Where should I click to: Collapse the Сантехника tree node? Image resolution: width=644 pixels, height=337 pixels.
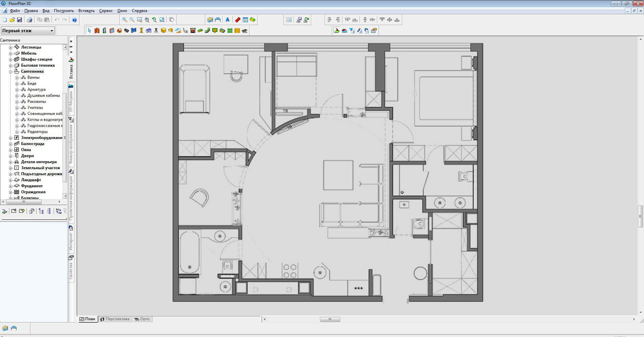[x=11, y=72]
